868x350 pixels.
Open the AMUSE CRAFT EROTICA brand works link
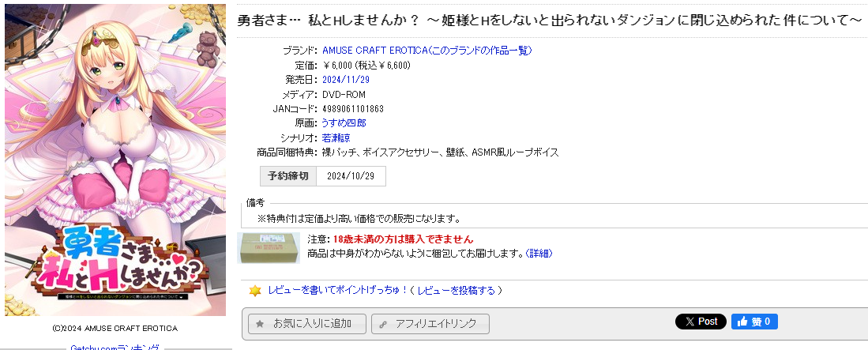(x=426, y=51)
